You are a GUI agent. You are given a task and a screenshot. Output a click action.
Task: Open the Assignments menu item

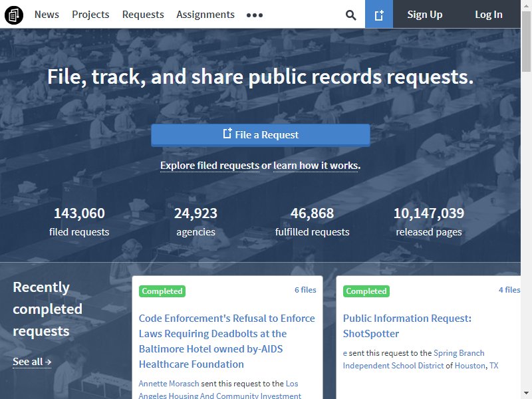coord(205,15)
